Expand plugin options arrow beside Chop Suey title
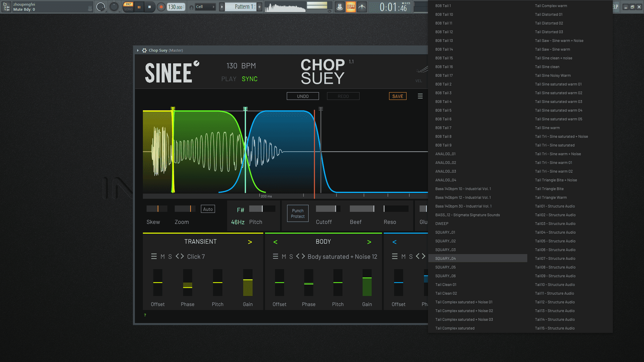 point(138,50)
